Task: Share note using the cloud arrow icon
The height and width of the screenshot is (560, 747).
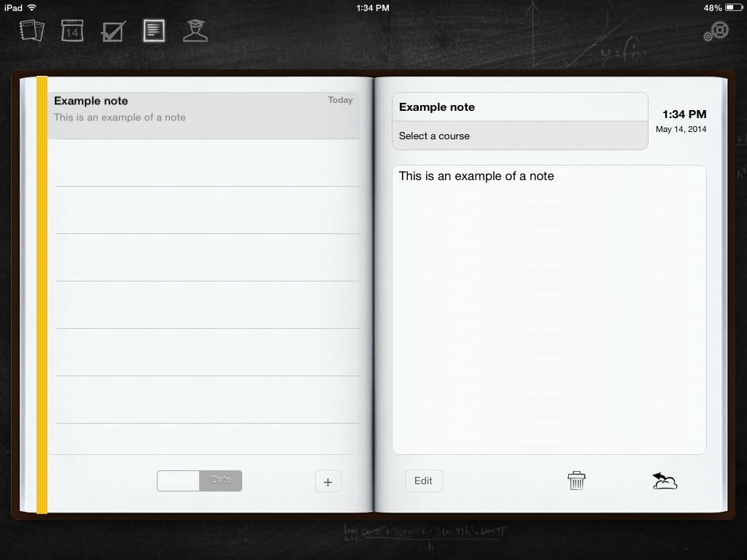Action: click(x=665, y=481)
